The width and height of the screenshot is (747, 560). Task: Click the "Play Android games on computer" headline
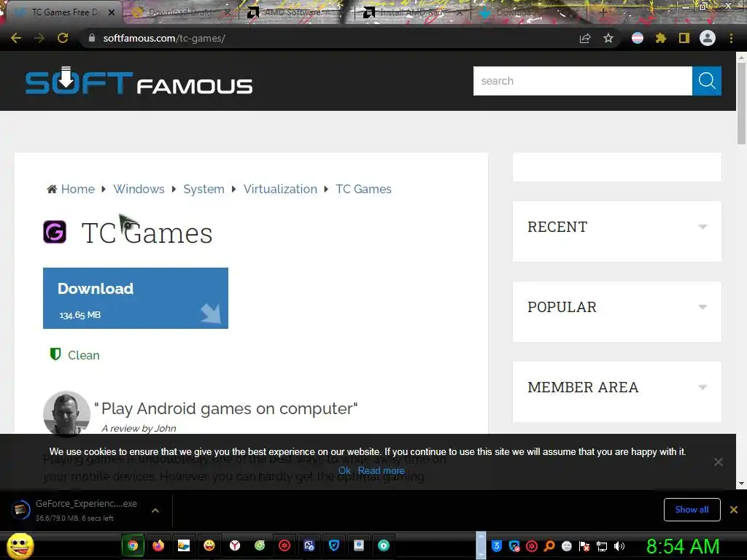point(226,408)
